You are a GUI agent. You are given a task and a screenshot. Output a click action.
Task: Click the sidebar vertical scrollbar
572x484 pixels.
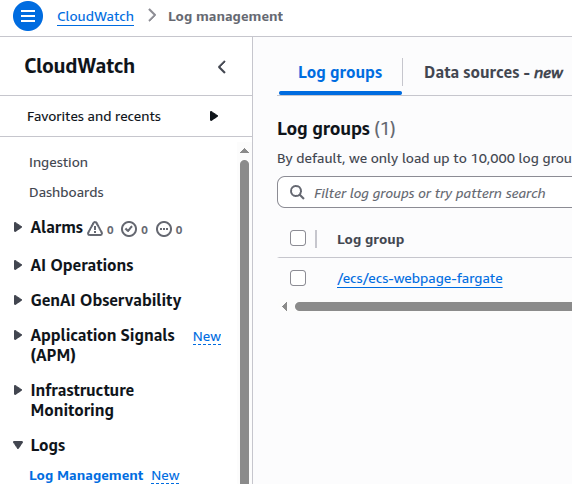(x=244, y=321)
